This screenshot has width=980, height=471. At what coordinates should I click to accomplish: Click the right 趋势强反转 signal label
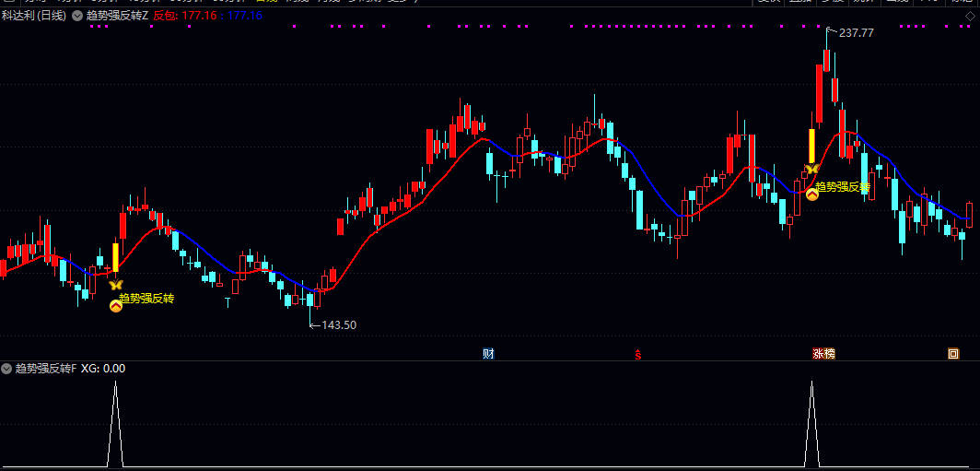pos(843,186)
